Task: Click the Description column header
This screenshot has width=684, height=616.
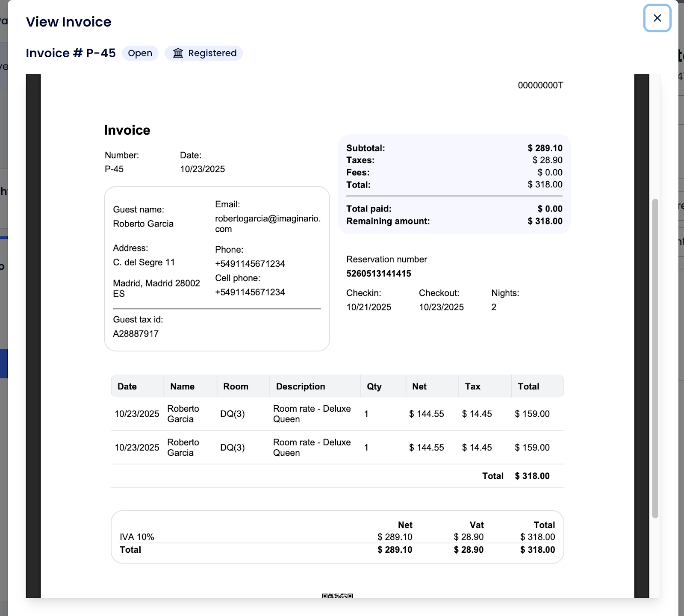Action: click(x=301, y=386)
